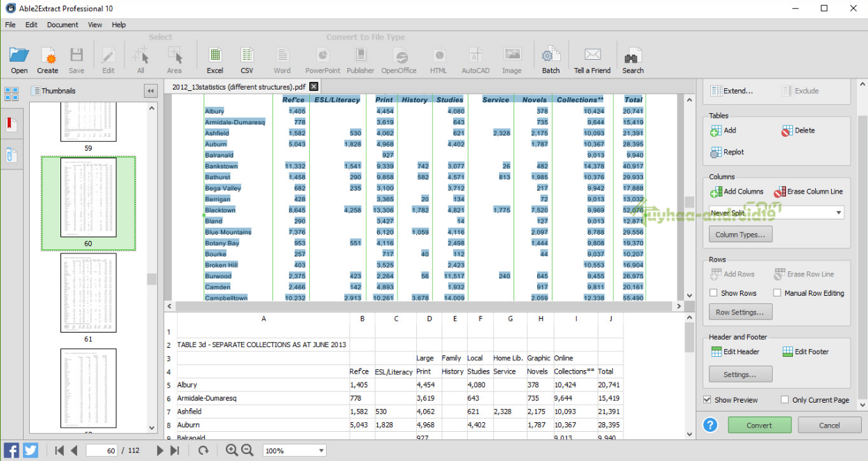
Task: Select the PowerPoint conversion icon
Action: tap(323, 56)
